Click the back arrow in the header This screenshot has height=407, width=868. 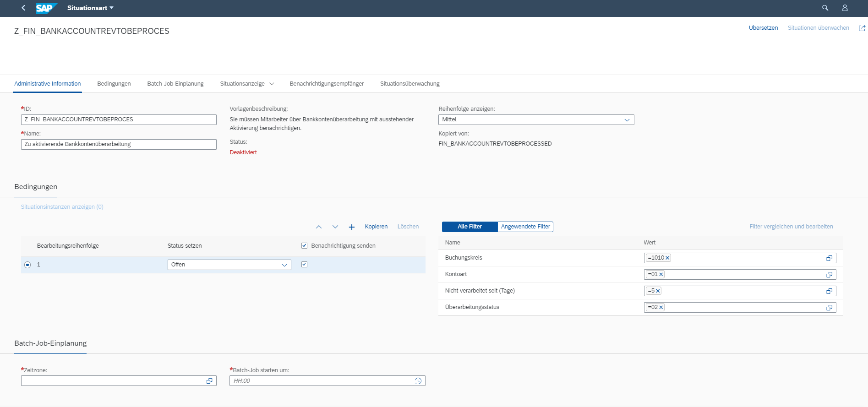point(23,8)
